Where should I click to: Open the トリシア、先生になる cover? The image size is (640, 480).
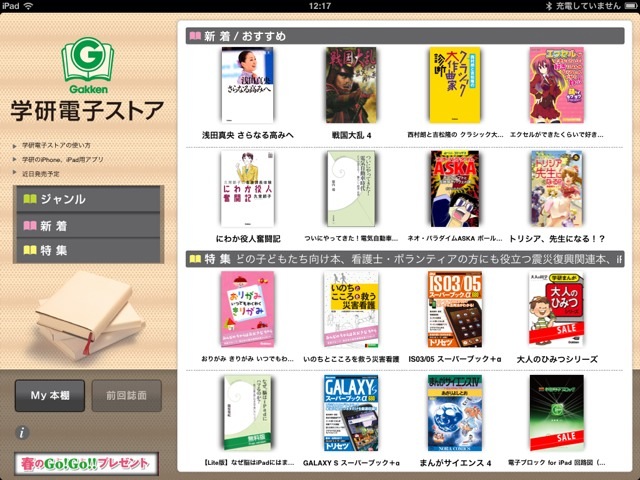pyautogui.click(x=557, y=189)
